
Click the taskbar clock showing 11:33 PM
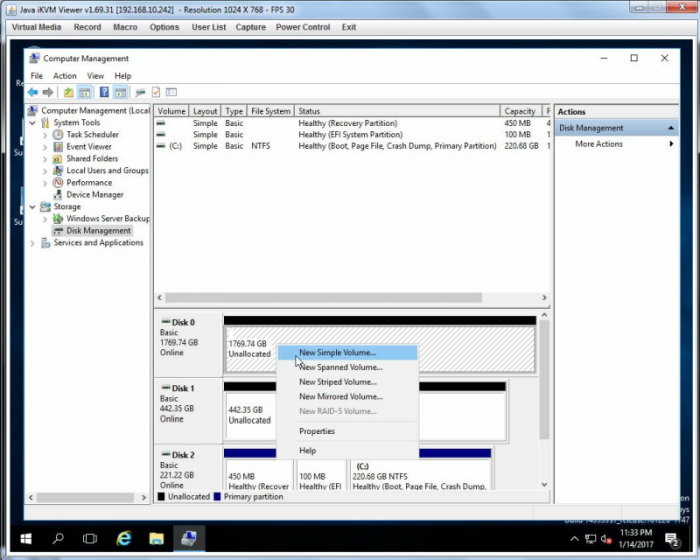636,539
